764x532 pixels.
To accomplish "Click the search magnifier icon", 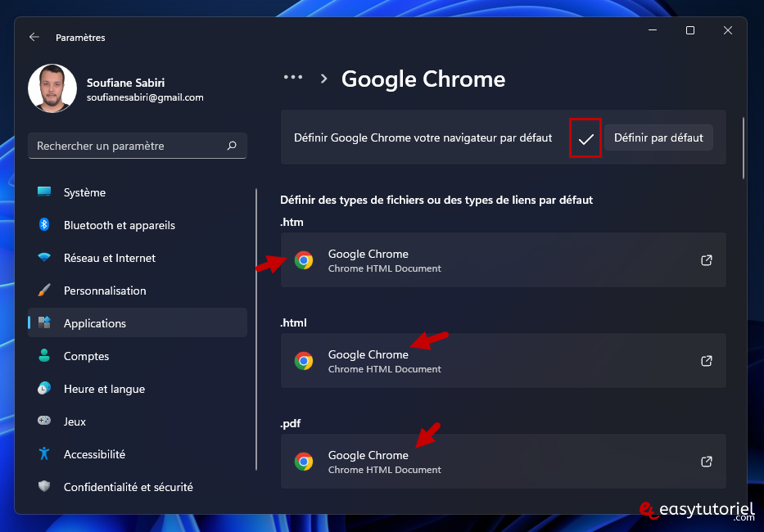I will pyautogui.click(x=232, y=145).
